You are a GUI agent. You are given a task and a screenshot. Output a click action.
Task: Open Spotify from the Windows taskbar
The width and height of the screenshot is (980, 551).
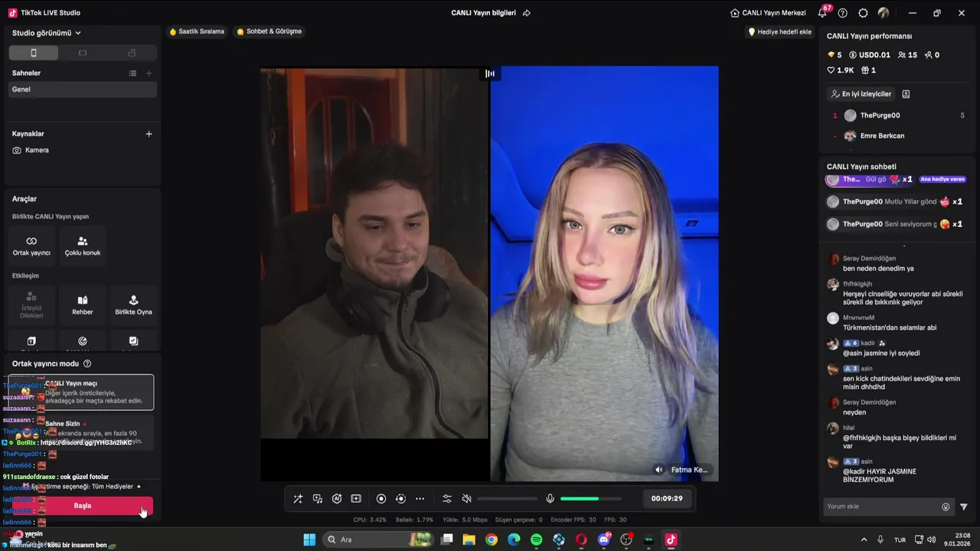(x=537, y=540)
